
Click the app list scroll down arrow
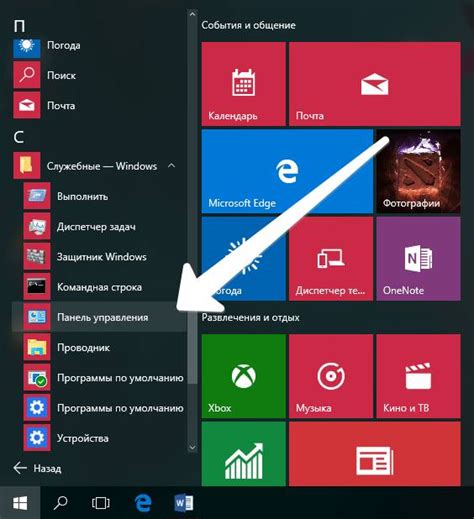(192, 447)
